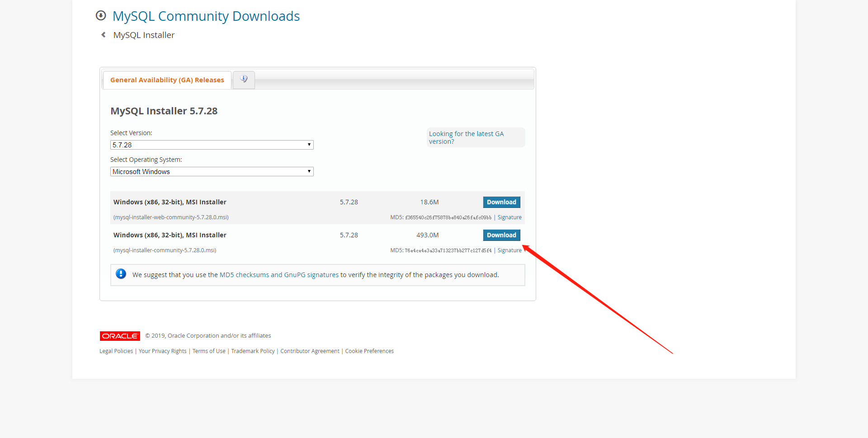Open the information icon tab
Screen dimensions: 868x438
(244, 80)
